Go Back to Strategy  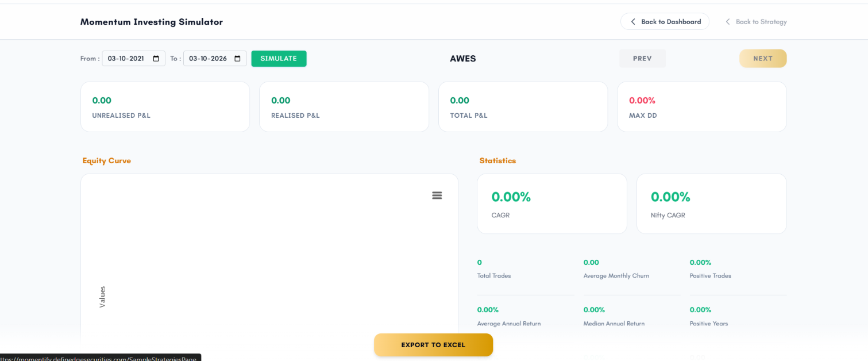coord(756,22)
